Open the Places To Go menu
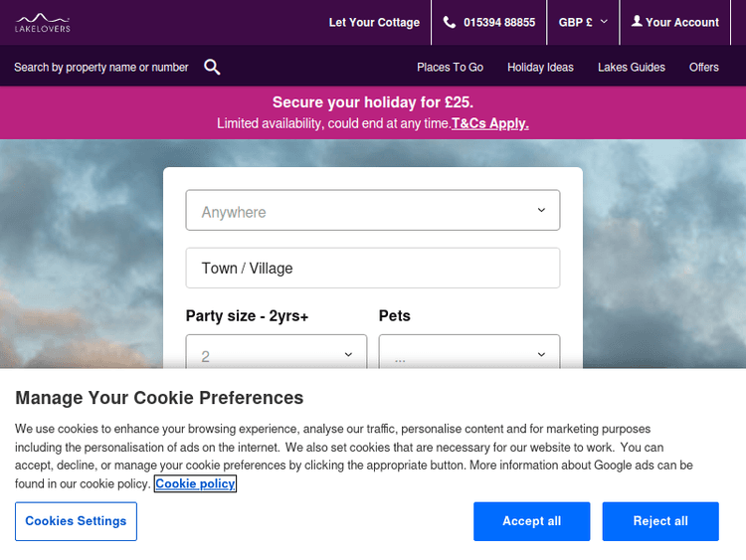Viewport: 746px width, 560px height. (x=450, y=67)
